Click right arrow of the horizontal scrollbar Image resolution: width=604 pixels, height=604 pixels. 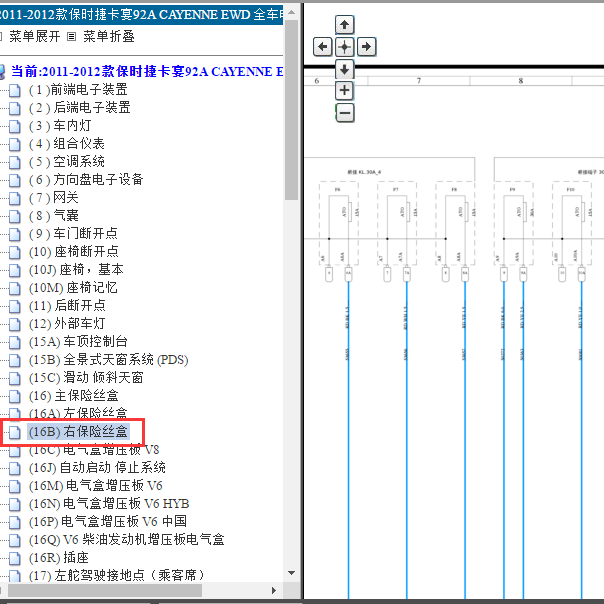pyautogui.click(x=274, y=591)
